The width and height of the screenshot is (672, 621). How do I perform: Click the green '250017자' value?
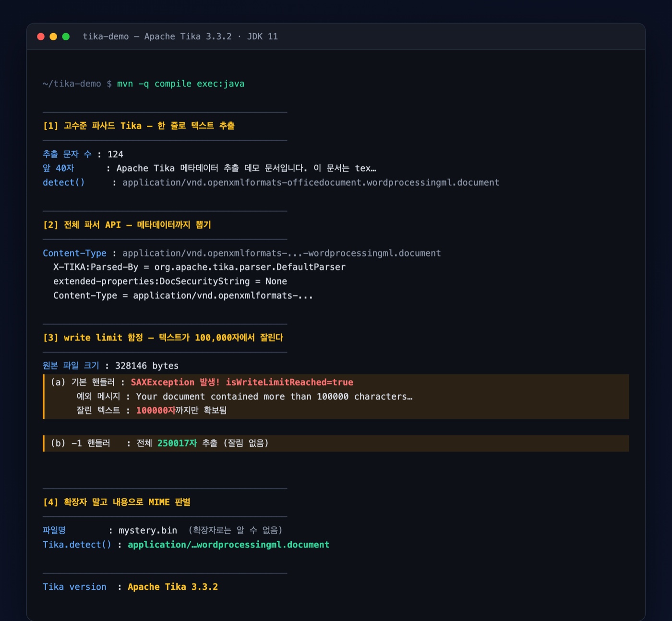click(177, 443)
